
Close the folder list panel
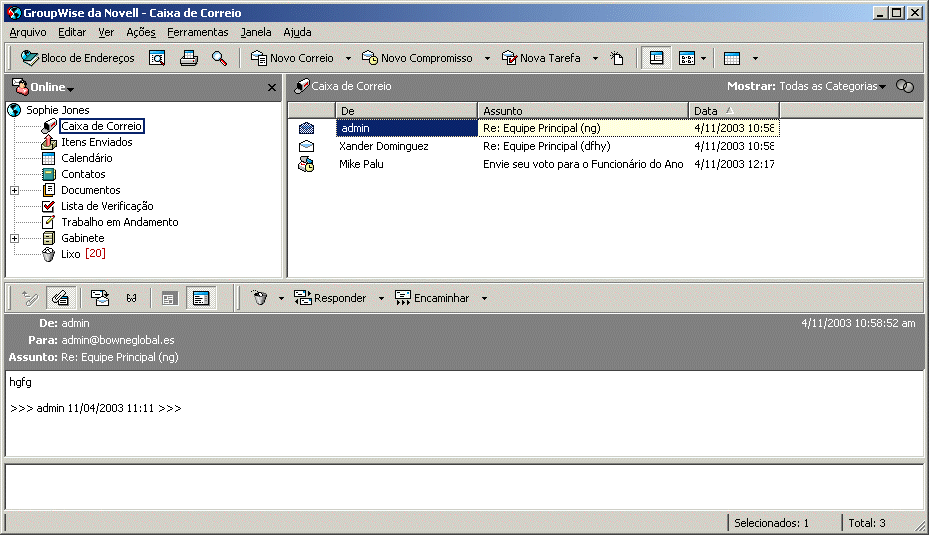tap(272, 88)
